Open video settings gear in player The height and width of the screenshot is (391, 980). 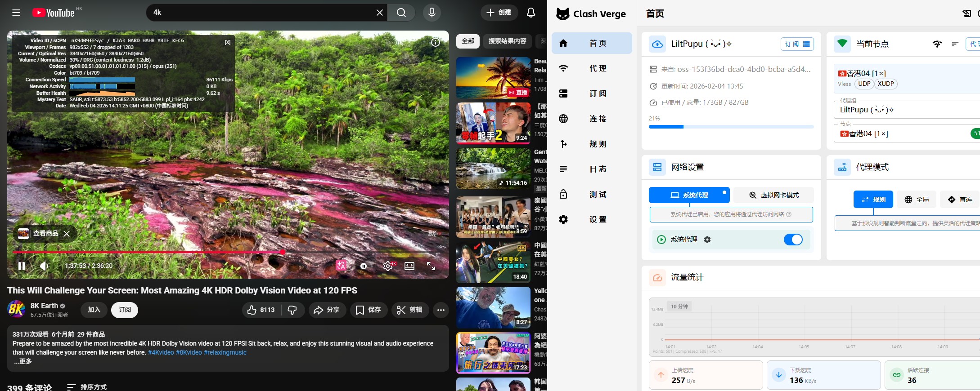[x=387, y=266]
